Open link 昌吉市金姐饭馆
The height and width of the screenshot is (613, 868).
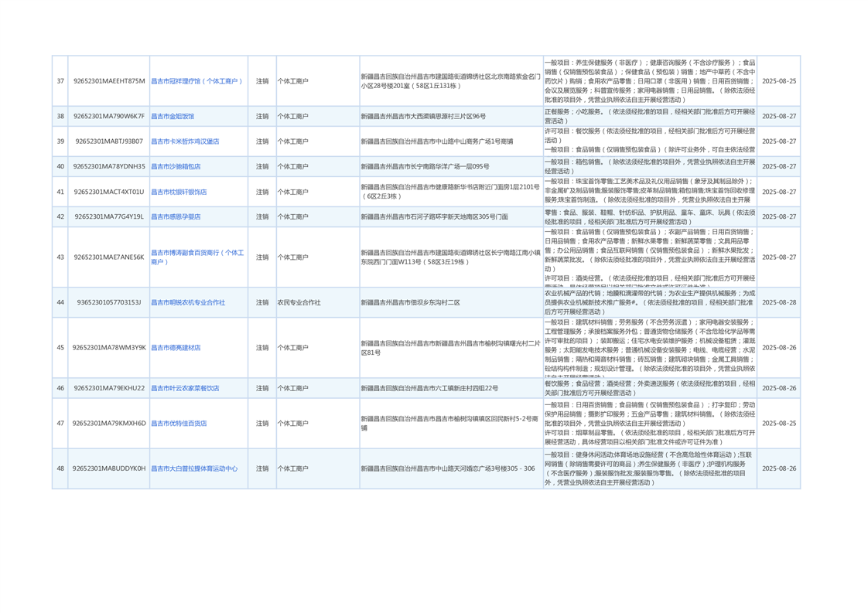coord(173,117)
